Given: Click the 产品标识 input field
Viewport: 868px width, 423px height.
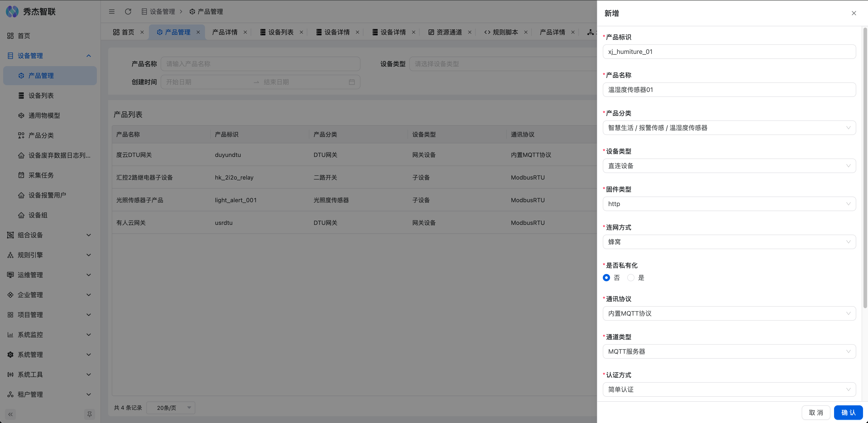Looking at the screenshot, I should coord(729,52).
